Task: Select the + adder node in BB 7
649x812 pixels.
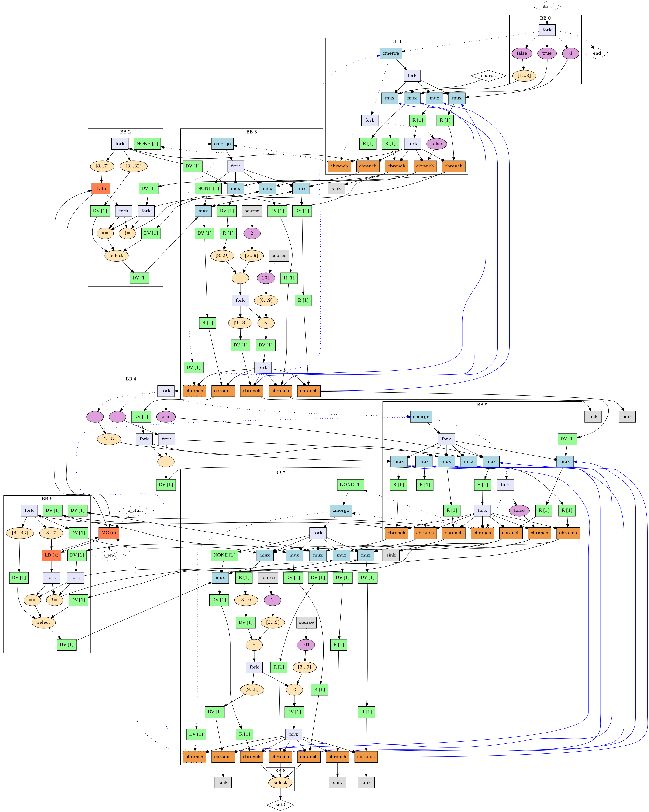Action: (254, 645)
